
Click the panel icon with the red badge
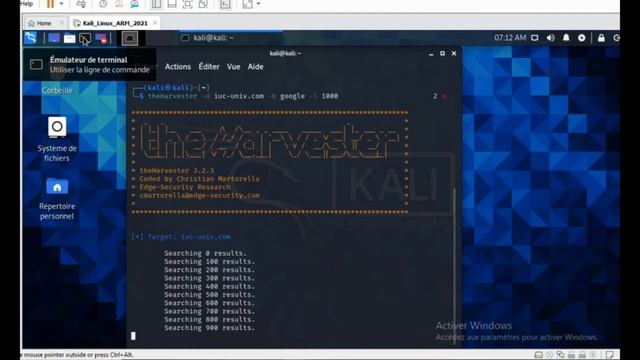[x=101, y=38]
